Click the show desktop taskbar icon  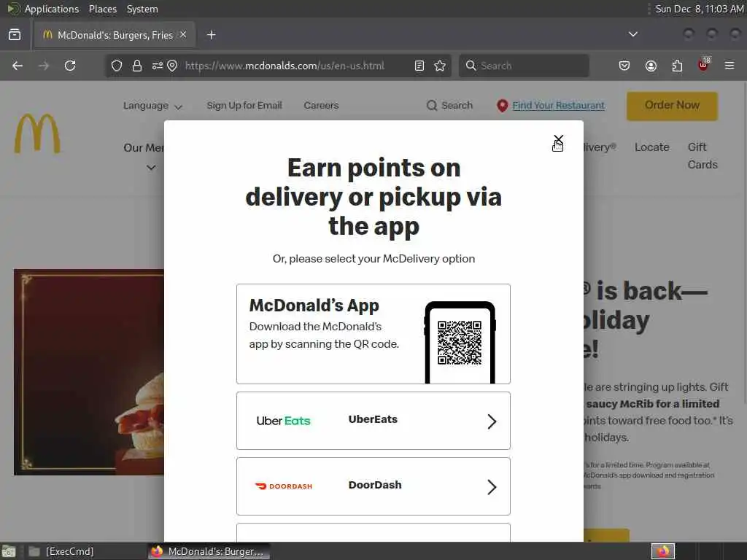click(8, 552)
